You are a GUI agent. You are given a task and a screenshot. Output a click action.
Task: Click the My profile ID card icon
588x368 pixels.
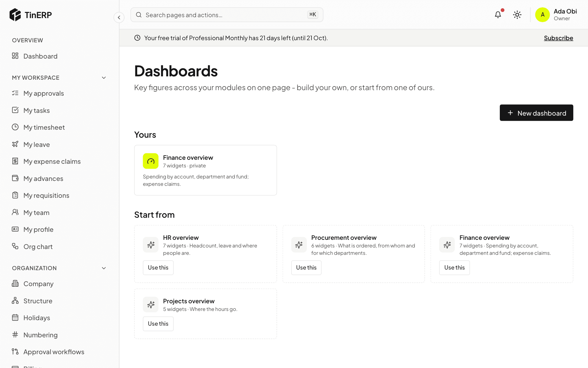[x=15, y=229]
